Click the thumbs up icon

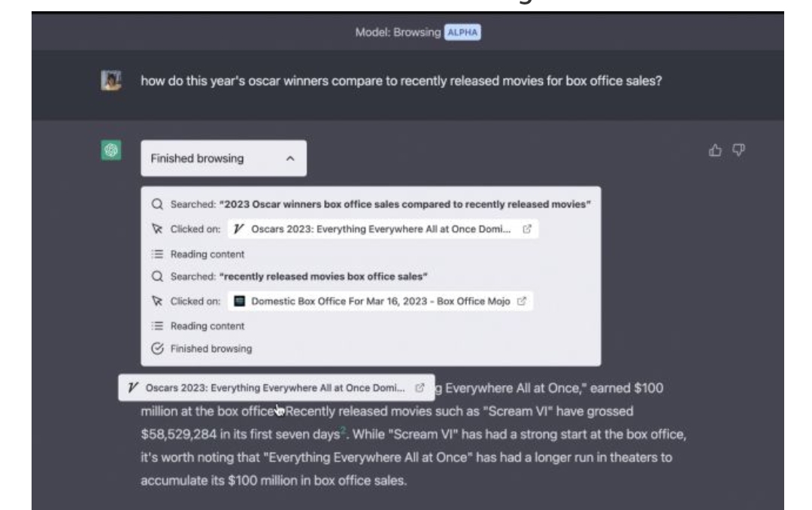coord(714,151)
